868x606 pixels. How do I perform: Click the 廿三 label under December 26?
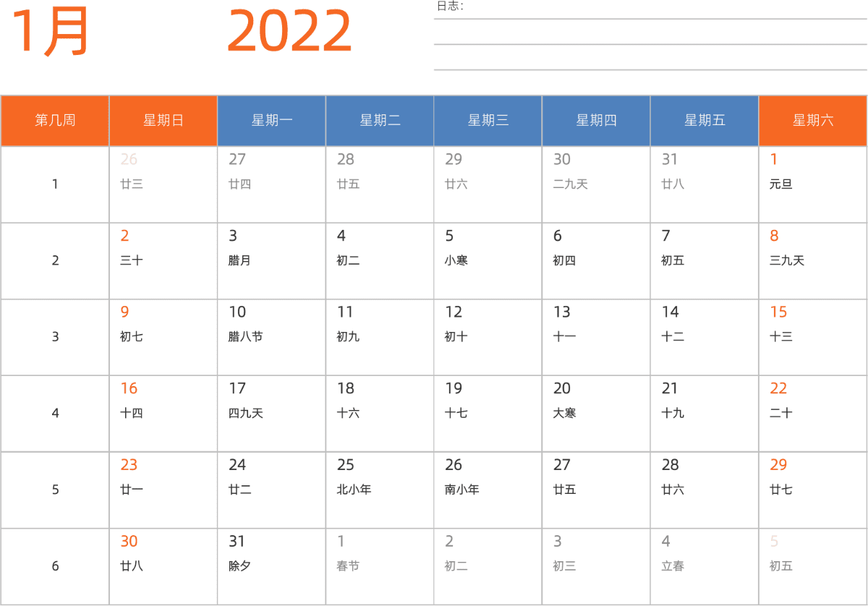(x=132, y=184)
